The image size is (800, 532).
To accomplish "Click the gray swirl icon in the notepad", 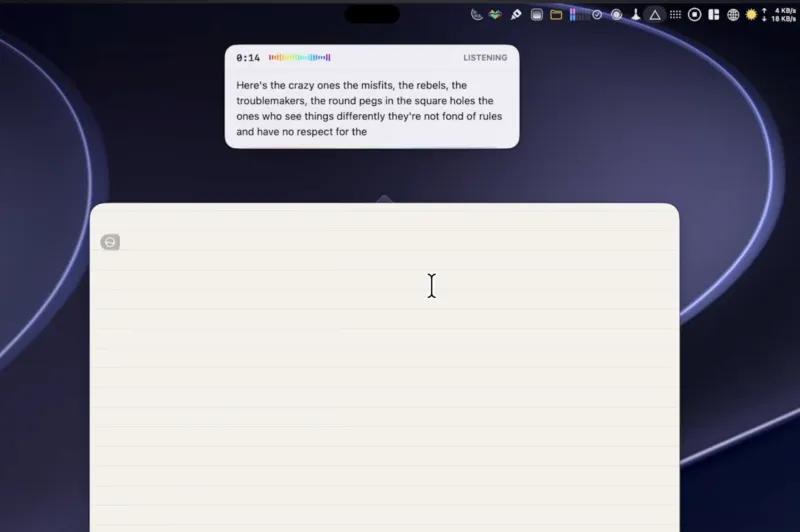I will (110, 242).
